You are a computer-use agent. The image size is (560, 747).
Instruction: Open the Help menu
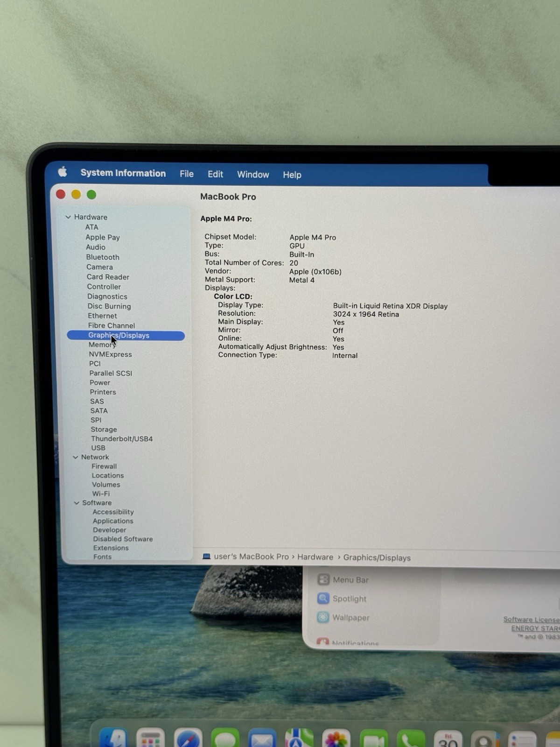(x=292, y=175)
